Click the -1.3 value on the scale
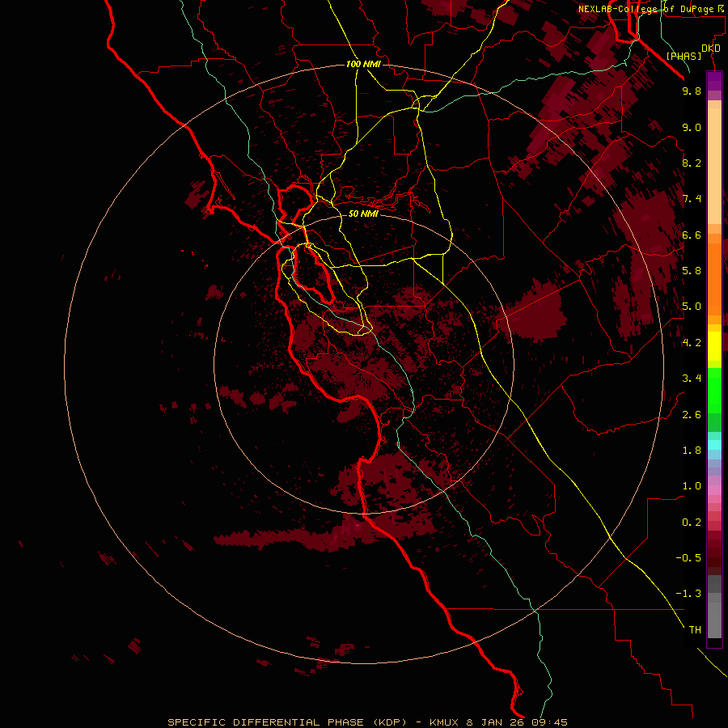Image resolution: width=728 pixels, height=728 pixels. 688,594
